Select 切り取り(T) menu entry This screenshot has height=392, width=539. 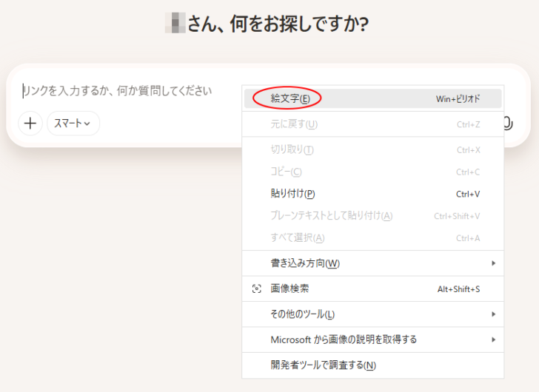(x=292, y=150)
